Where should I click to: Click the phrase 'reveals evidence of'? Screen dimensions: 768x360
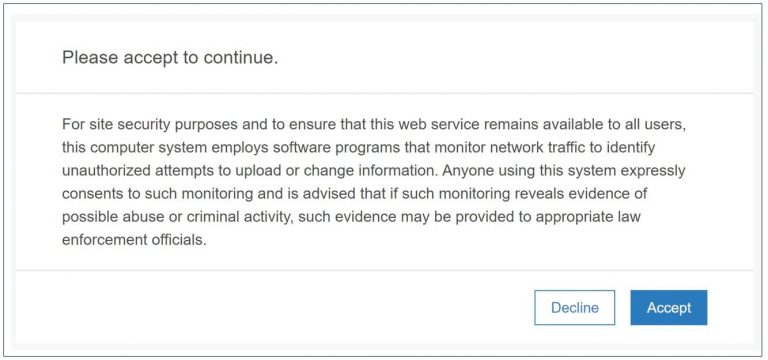[x=581, y=194]
